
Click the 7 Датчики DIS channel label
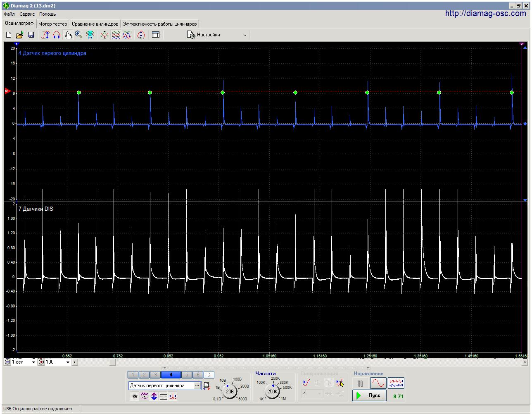pyautogui.click(x=36, y=209)
